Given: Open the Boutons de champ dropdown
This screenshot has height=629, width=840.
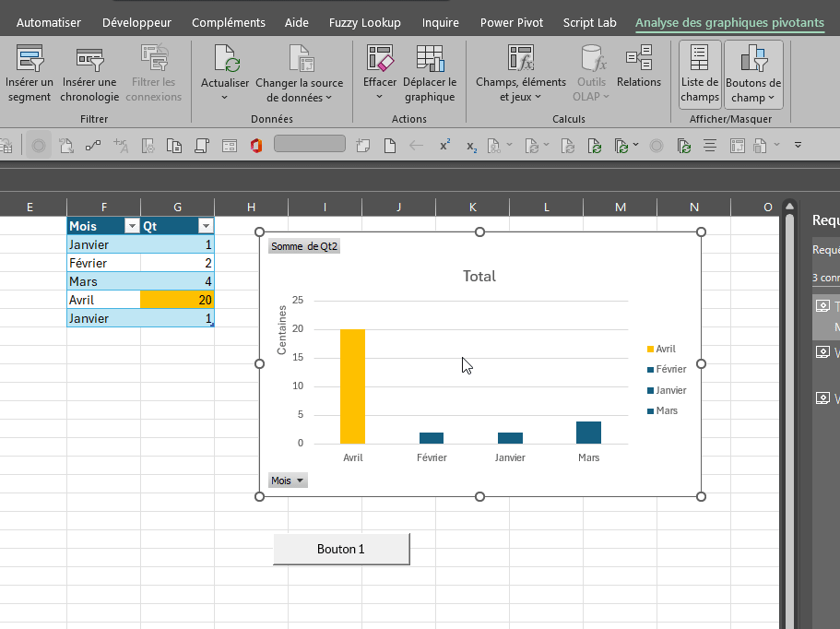Looking at the screenshot, I should click(753, 75).
